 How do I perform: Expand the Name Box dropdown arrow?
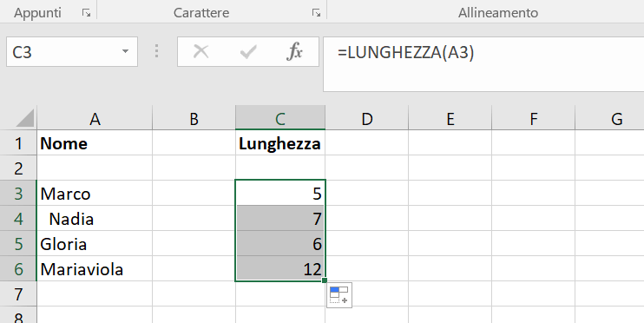[125, 52]
